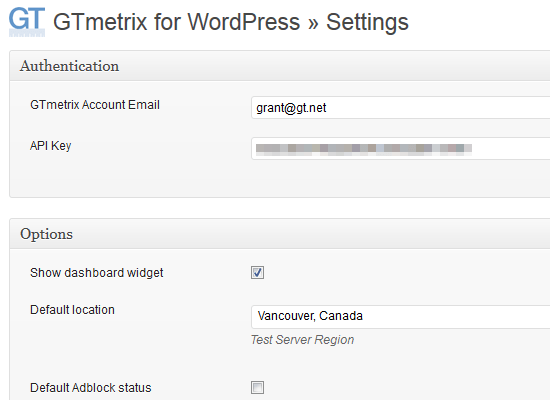Image resolution: width=550 pixels, height=400 pixels.
Task: Click the 'Options' heading text
Action: [46, 234]
